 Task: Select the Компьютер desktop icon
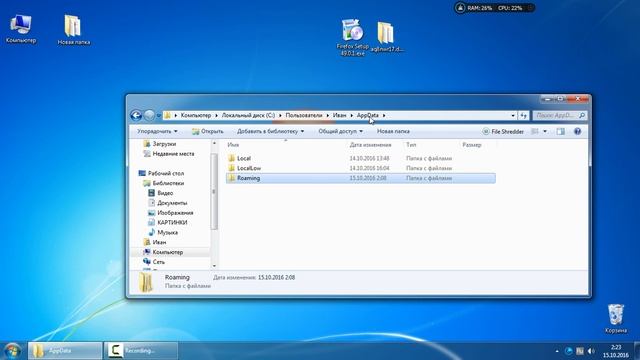(21, 29)
